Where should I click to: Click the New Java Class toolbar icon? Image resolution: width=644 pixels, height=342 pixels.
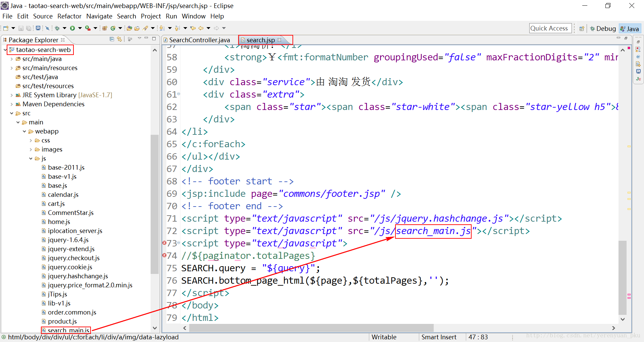coord(113,28)
